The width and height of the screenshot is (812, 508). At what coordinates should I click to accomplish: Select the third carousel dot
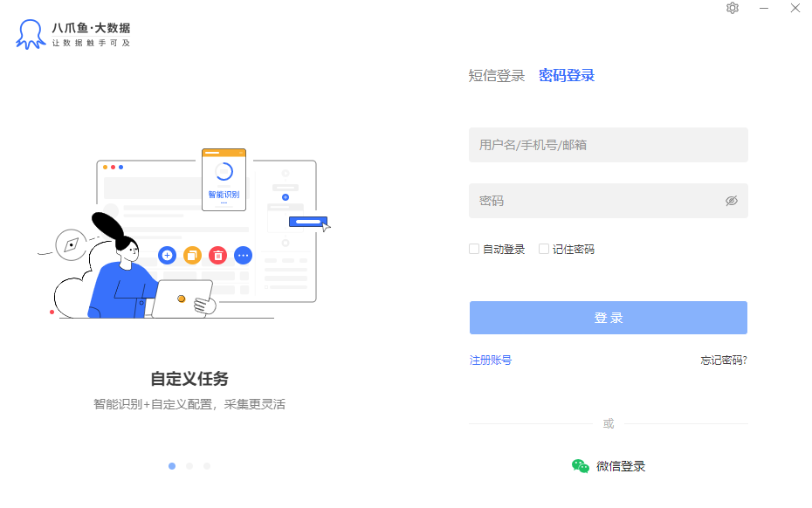(207, 466)
